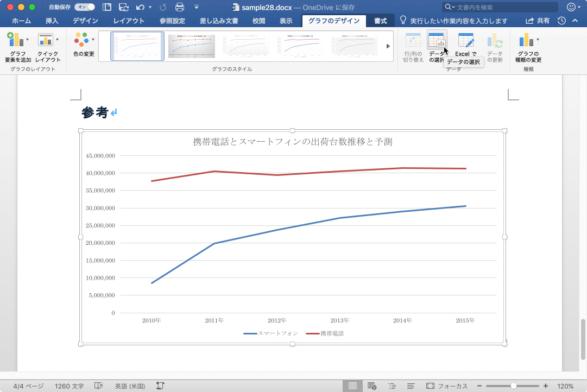Click Edit Data in Excel icon
This screenshot has height=392, width=587.
466,40
